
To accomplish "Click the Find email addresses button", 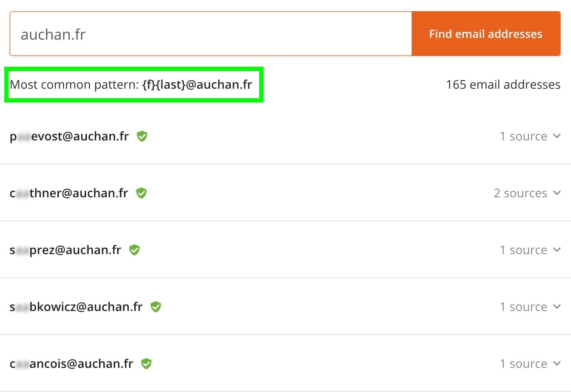I will (486, 34).
